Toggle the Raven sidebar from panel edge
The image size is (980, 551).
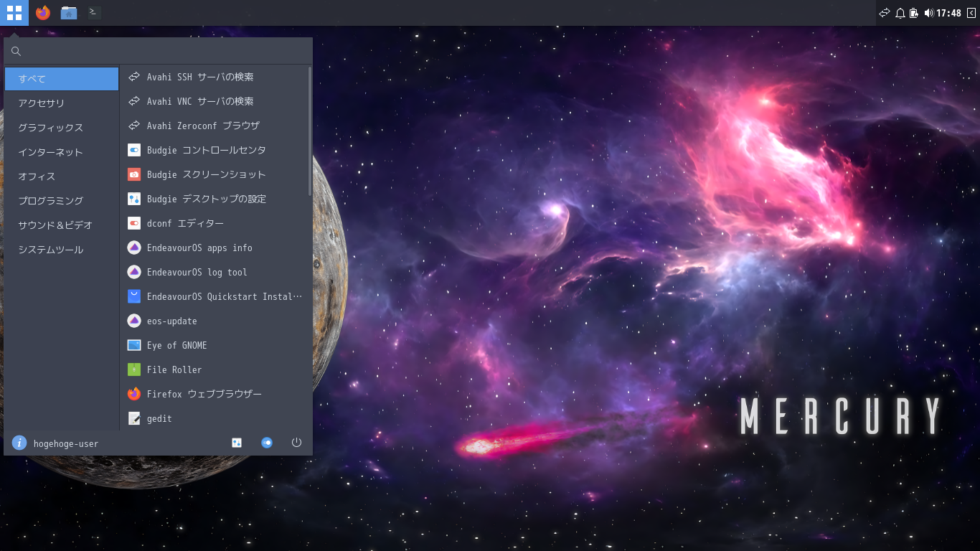(x=971, y=13)
